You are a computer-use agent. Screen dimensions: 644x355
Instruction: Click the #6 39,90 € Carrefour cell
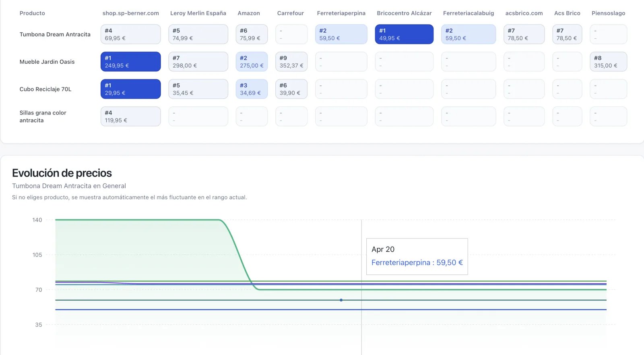(x=291, y=89)
